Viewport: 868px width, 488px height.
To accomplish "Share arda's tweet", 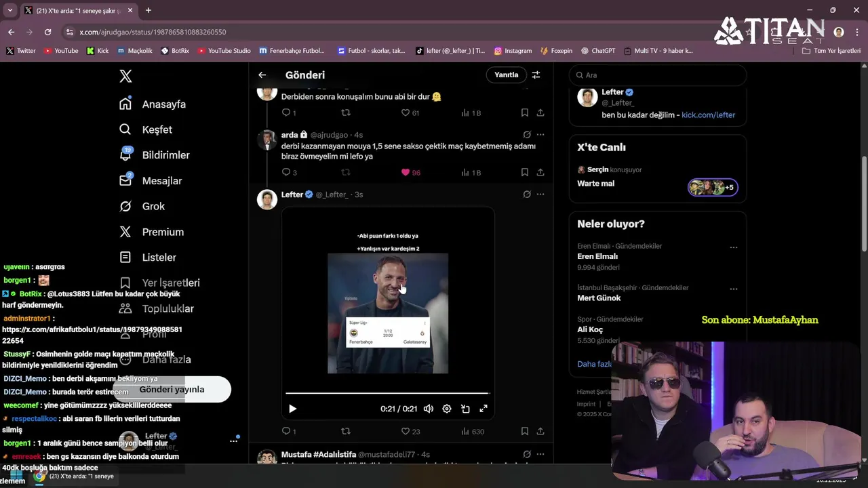I will (540, 172).
